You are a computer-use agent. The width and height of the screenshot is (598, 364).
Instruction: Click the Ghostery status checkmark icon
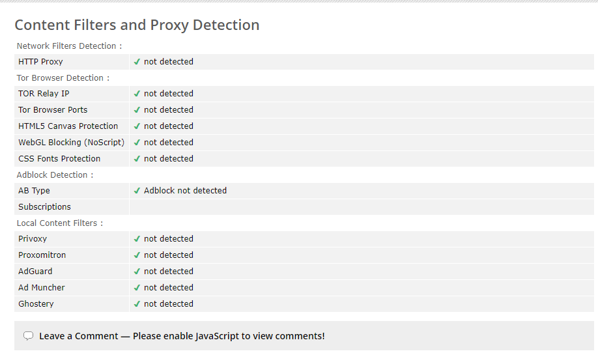pyautogui.click(x=137, y=304)
